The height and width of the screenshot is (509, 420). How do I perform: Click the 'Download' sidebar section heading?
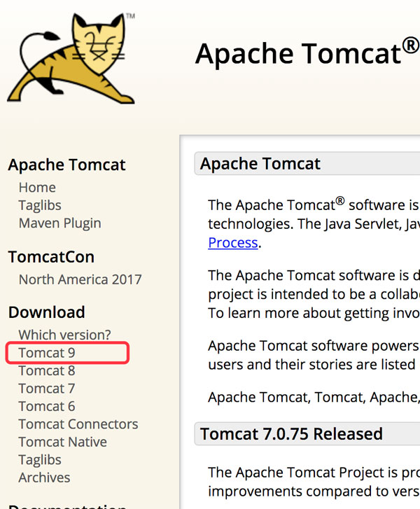(46, 312)
